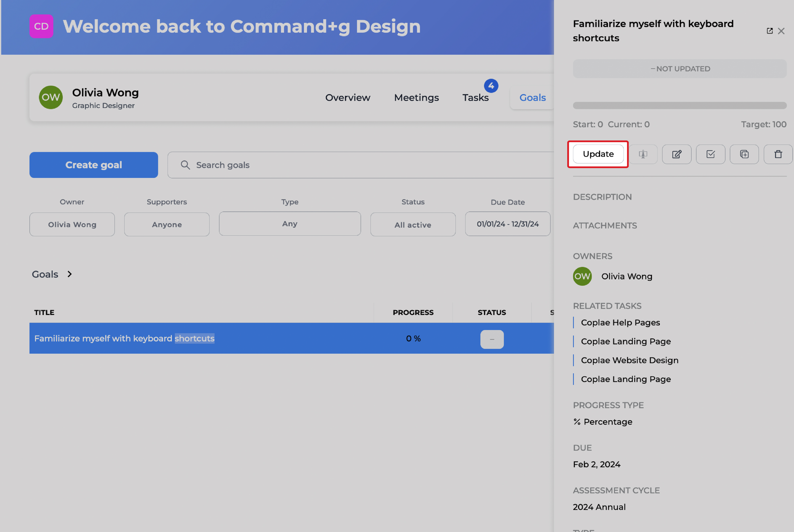This screenshot has width=794, height=532.
Task: Click the Create goal button
Action: (93, 165)
